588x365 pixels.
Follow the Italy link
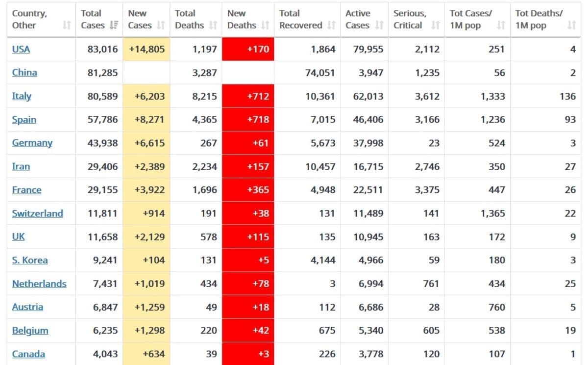click(x=22, y=96)
